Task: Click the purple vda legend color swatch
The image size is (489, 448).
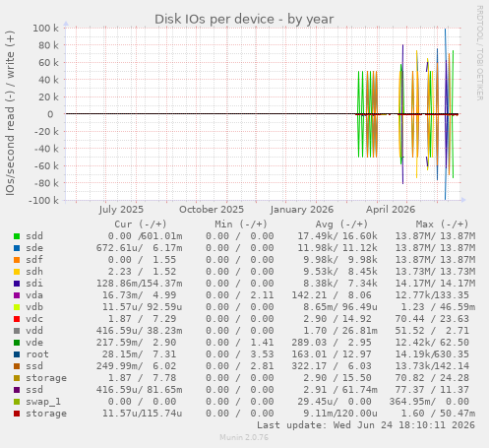Action: [x=17, y=295]
